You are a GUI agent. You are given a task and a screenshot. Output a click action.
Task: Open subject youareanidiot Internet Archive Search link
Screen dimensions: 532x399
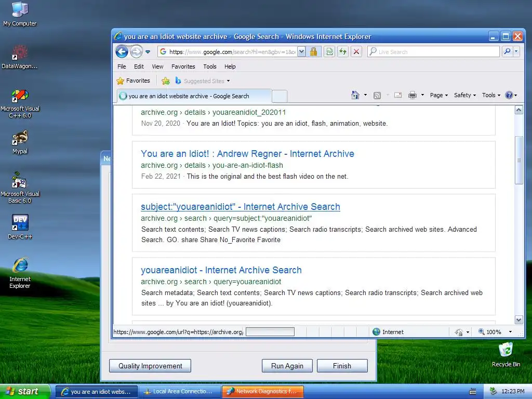240,207
